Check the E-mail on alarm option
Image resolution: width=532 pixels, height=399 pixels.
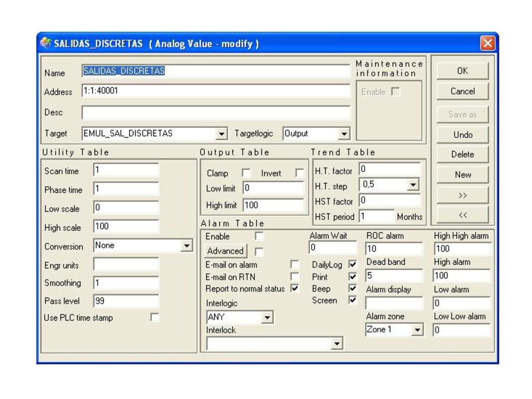[295, 264]
